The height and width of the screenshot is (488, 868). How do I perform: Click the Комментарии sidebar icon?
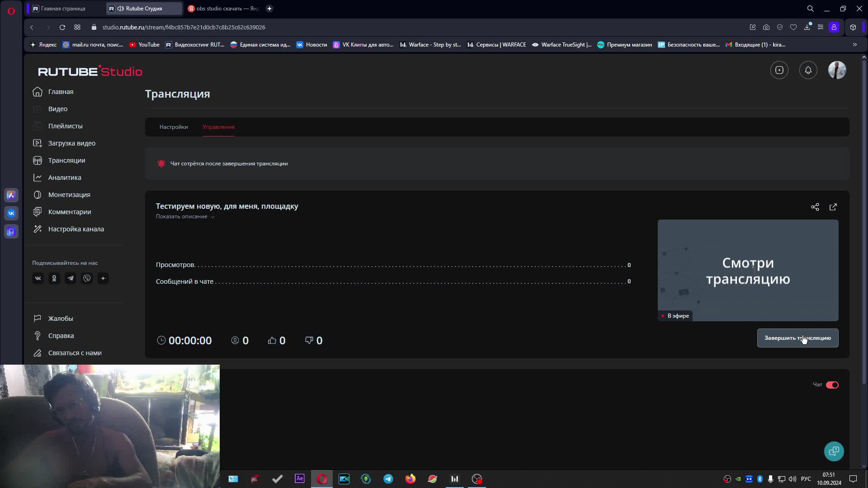click(38, 211)
